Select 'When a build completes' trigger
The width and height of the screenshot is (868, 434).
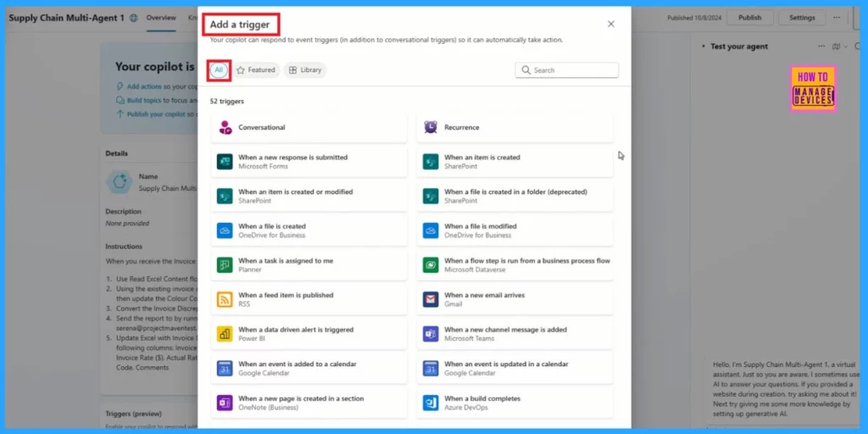click(515, 403)
